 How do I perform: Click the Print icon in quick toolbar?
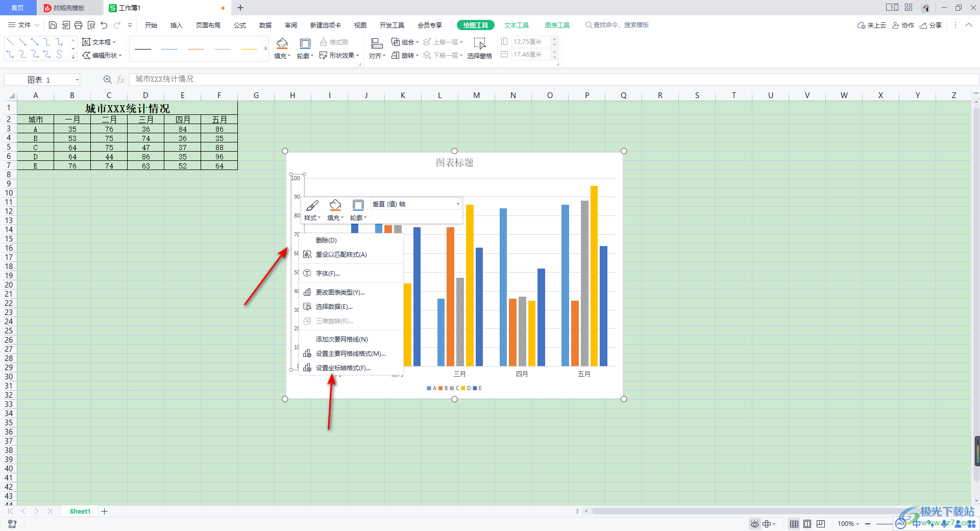coord(78,25)
